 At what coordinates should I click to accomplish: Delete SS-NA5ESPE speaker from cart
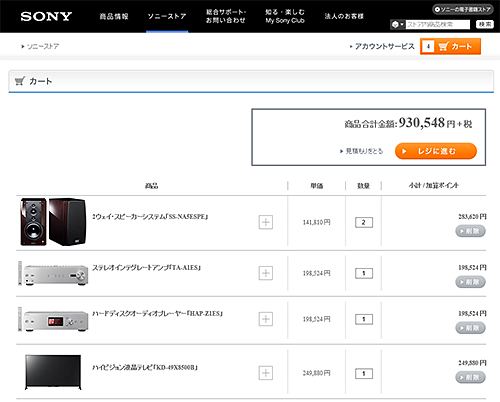coord(470,231)
